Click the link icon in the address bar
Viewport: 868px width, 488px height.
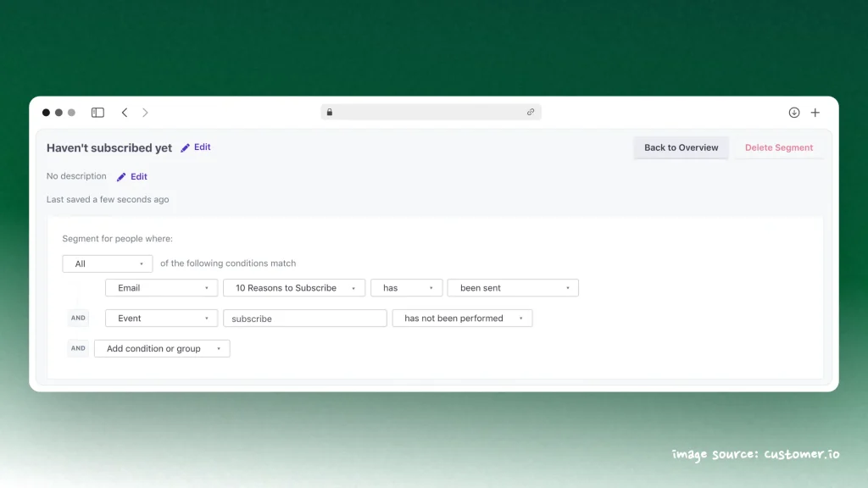(x=531, y=112)
